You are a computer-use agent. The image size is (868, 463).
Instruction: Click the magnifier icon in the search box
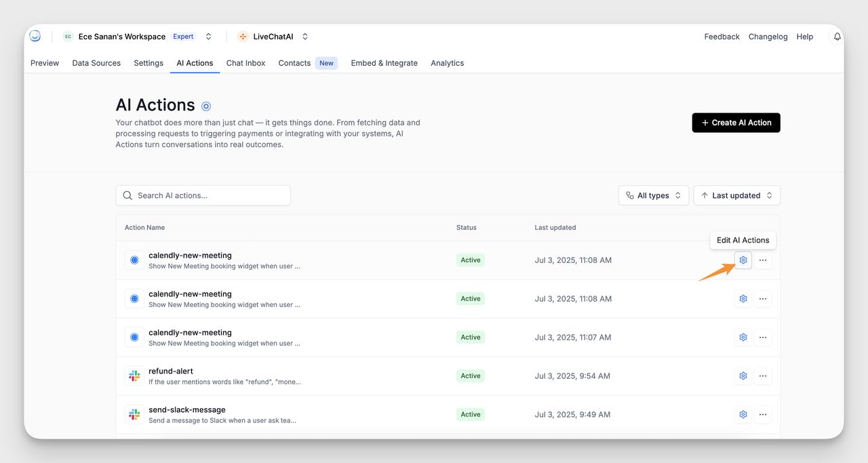click(x=127, y=196)
